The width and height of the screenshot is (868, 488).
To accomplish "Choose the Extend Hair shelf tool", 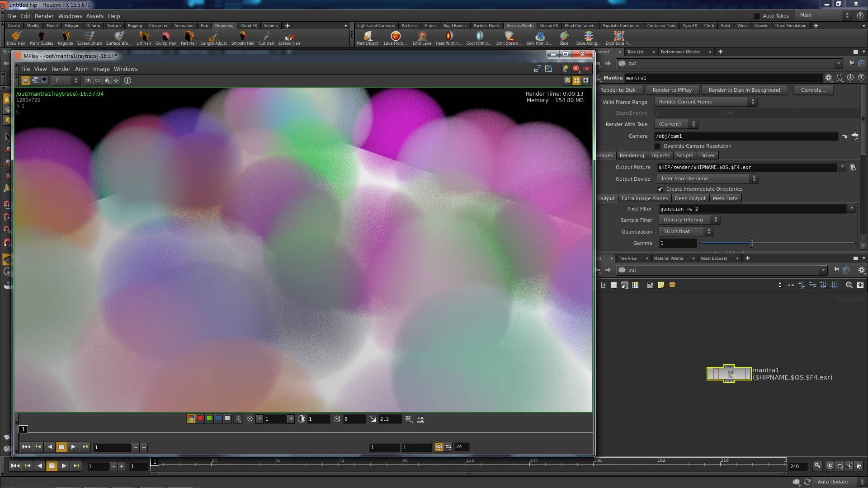I will [289, 38].
